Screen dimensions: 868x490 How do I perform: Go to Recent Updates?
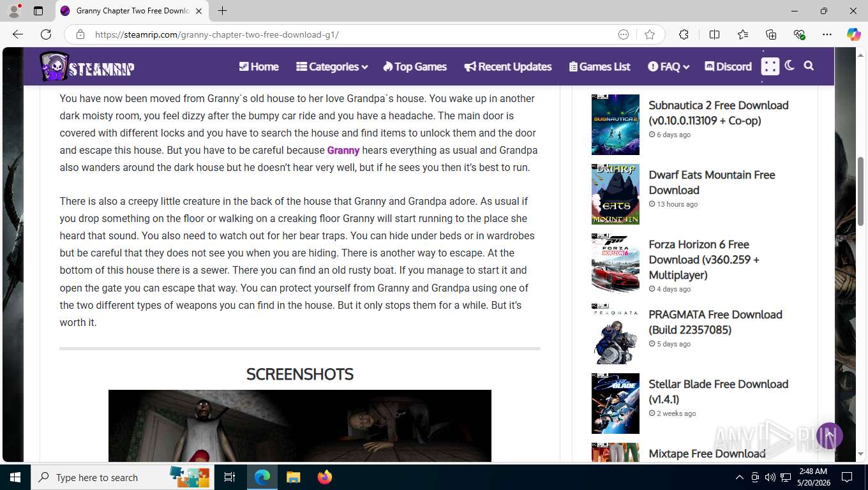pyautogui.click(x=508, y=66)
